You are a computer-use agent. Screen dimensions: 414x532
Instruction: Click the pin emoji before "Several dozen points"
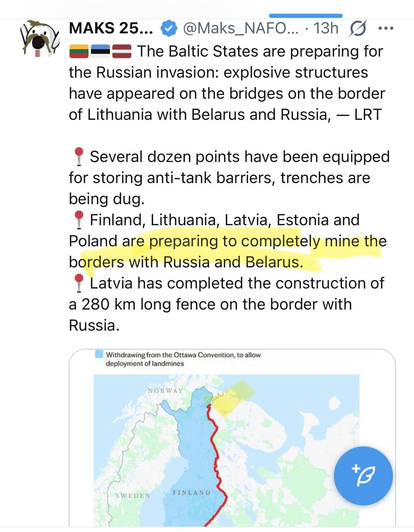(79, 157)
